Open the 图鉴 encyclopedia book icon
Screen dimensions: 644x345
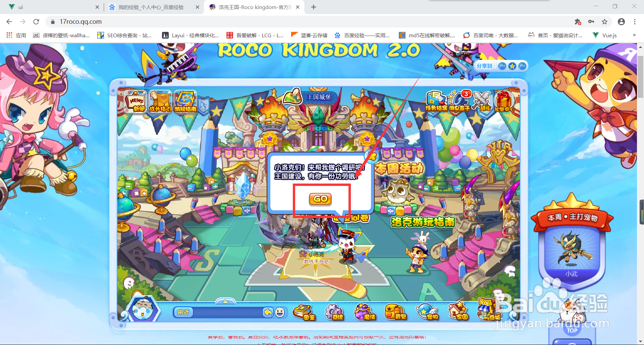coord(304,312)
